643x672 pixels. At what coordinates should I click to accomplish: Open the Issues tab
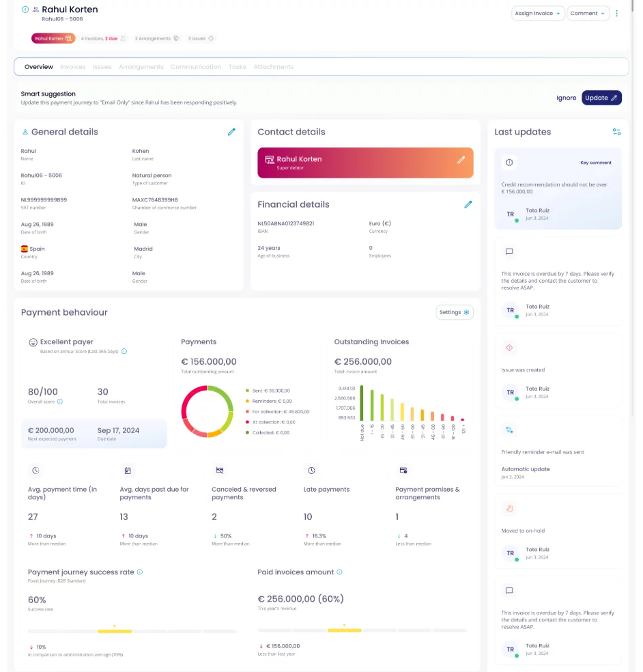102,67
